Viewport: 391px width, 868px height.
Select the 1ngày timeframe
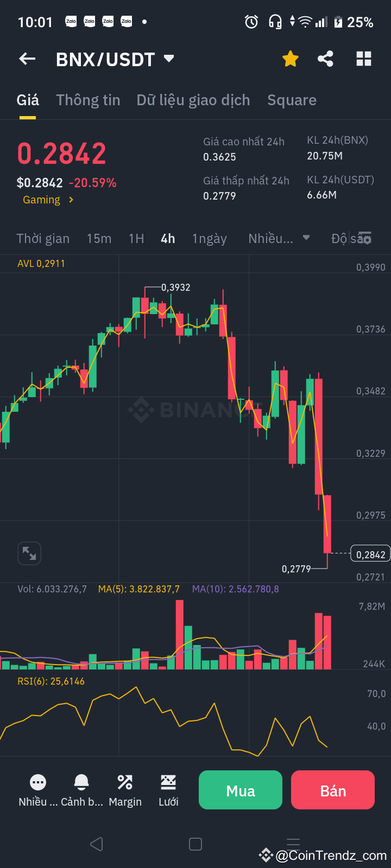tap(210, 238)
